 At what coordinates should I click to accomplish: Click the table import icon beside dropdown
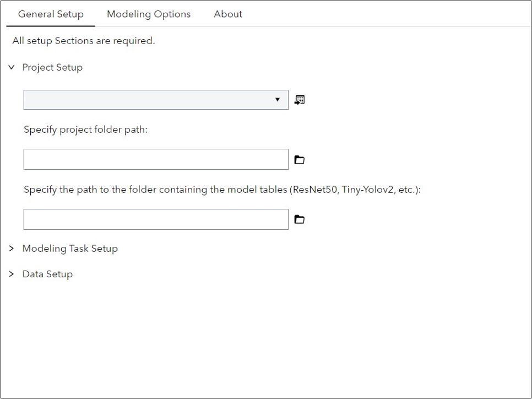[299, 100]
